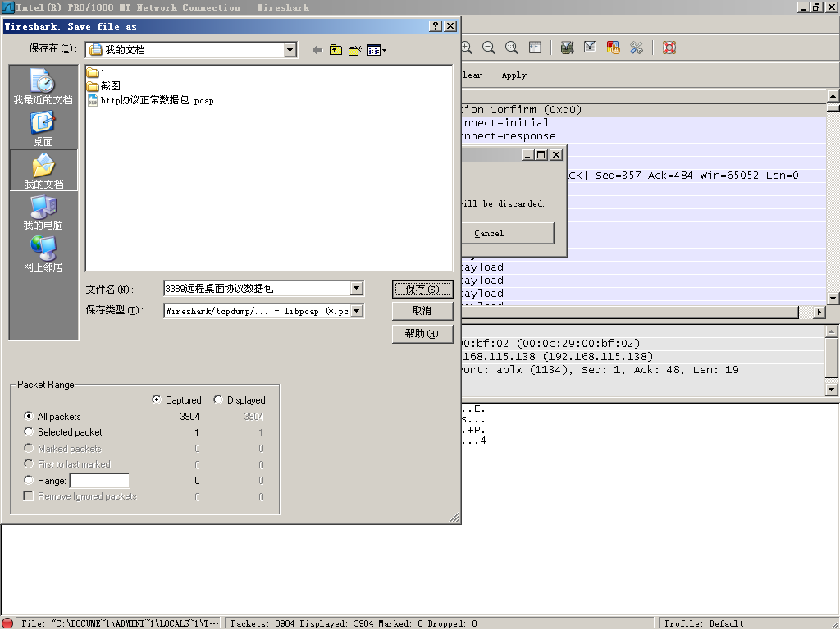Open the coloring rules icon
The height and width of the screenshot is (630, 840).
[614, 48]
